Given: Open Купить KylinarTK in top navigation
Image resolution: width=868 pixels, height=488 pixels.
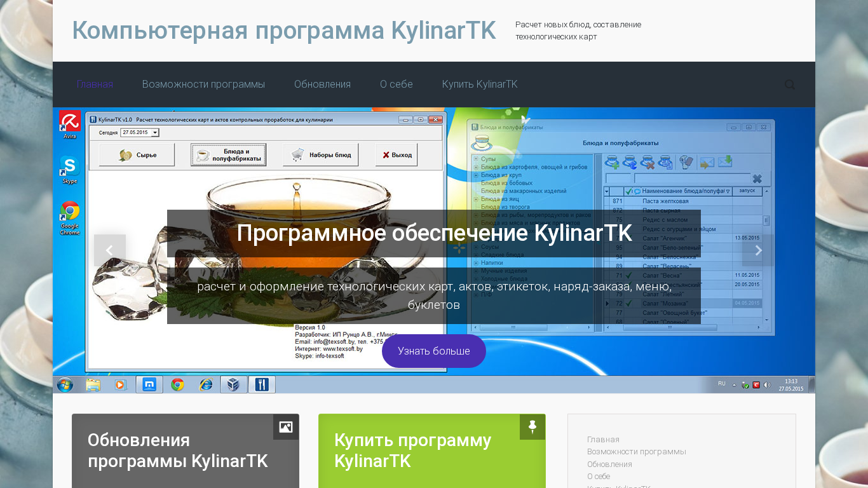Looking at the screenshot, I should tap(480, 85).
